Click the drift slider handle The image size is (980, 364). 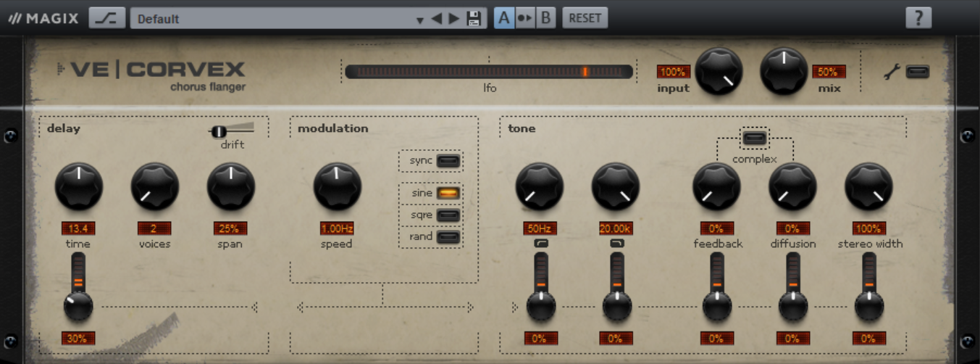point(218,131)
